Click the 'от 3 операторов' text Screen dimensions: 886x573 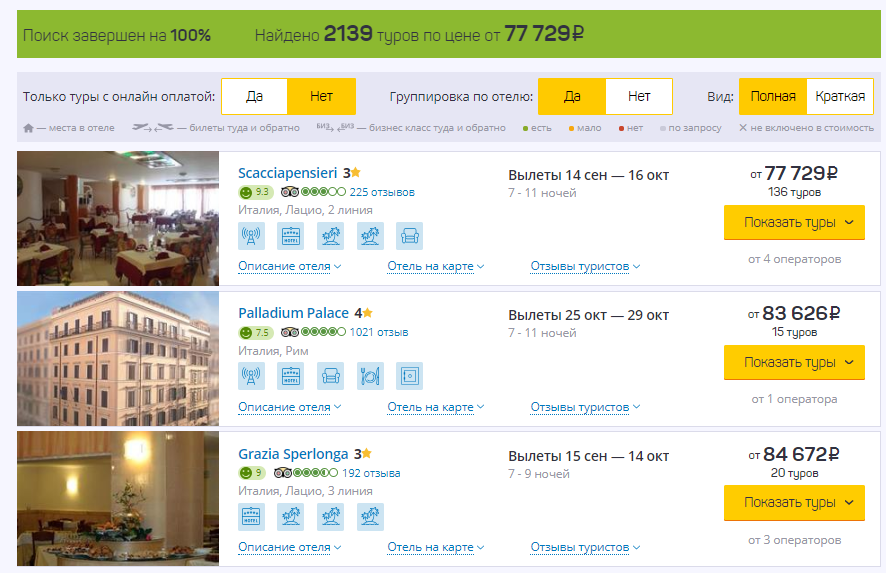[x=794, y=540]
